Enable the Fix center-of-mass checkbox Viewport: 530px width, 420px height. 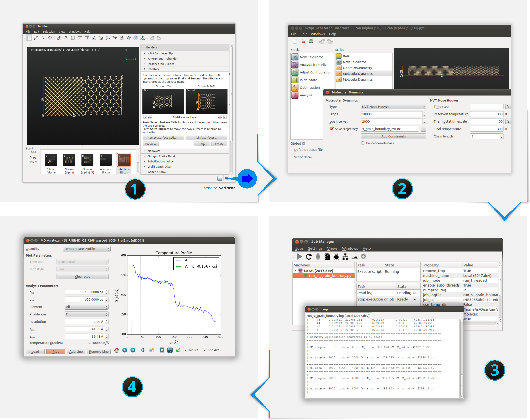pyautogui.click(x=363, y=143)
